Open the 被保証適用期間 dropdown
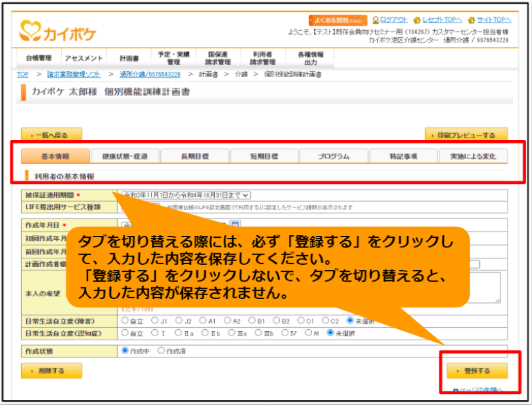Screen dimensions: 532x405 point(186,195)
